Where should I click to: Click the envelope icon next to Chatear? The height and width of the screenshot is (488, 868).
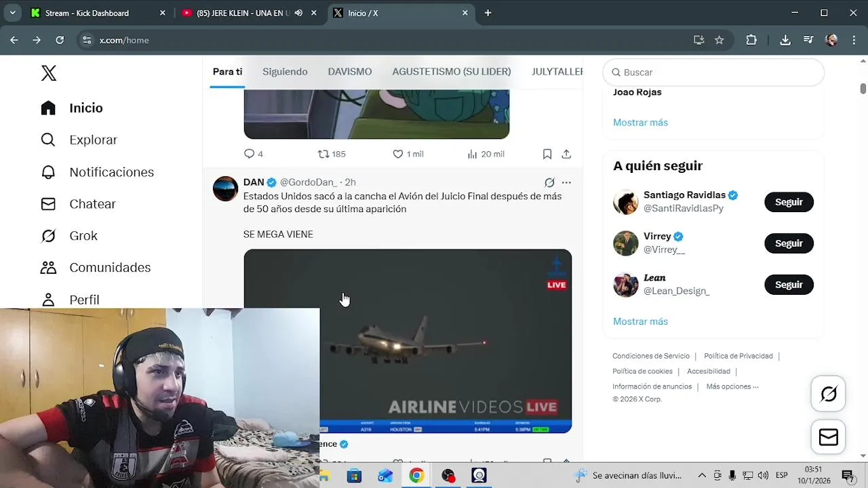[x=48, y=204]
